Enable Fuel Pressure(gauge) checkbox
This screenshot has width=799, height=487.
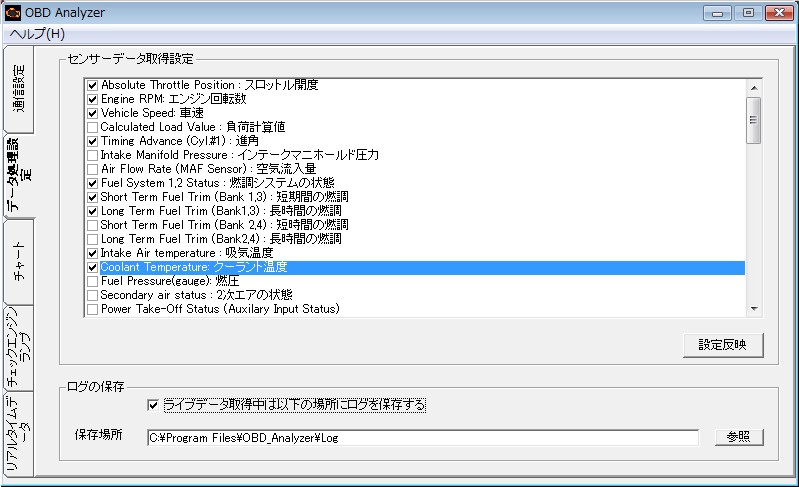tap(92, 281)
